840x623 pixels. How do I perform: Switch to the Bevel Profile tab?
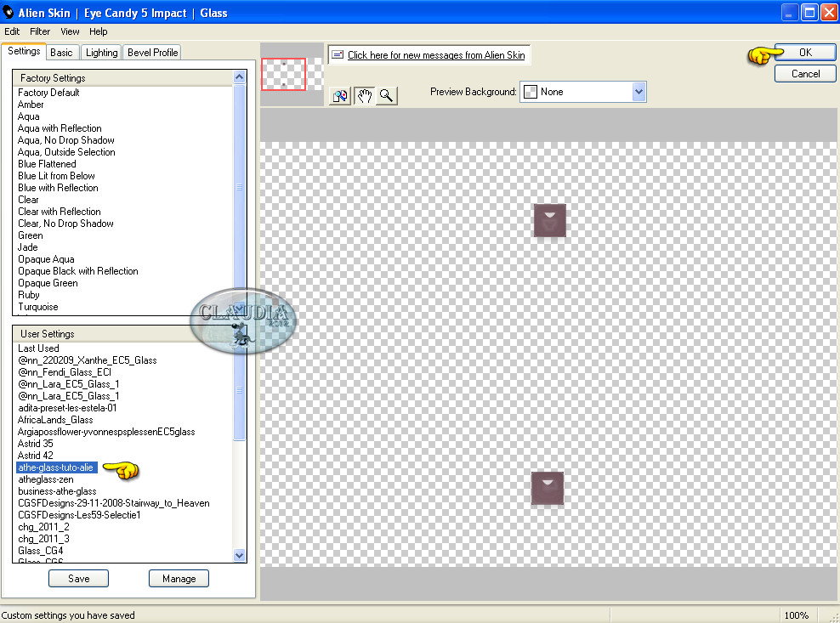(x=152, y=53)
